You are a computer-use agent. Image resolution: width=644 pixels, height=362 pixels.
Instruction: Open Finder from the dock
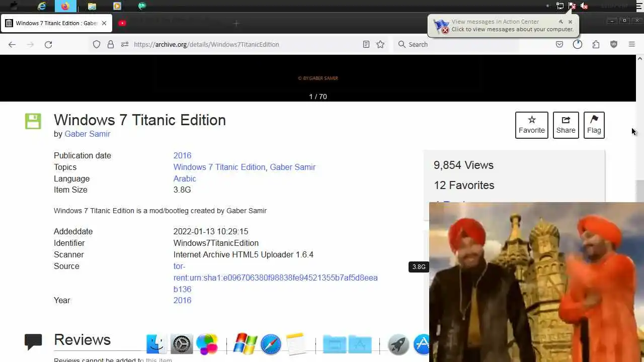(x=156, y=344)
